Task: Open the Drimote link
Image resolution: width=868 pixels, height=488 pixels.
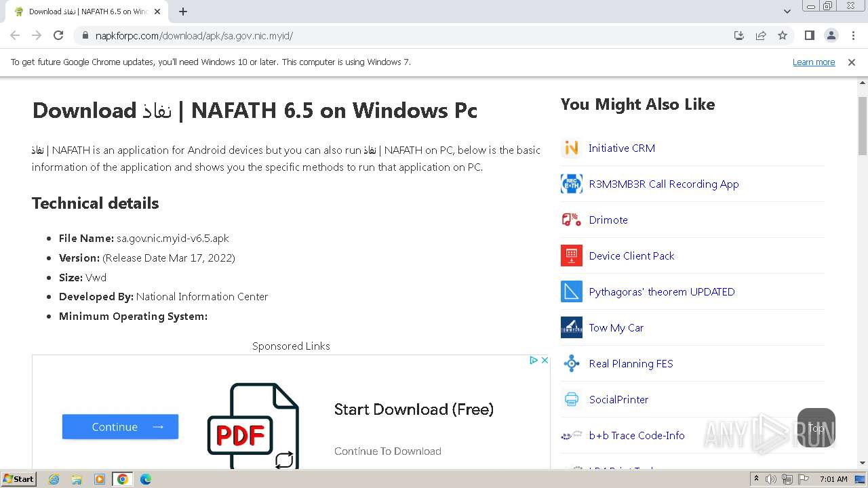Action: pos(608,220)
